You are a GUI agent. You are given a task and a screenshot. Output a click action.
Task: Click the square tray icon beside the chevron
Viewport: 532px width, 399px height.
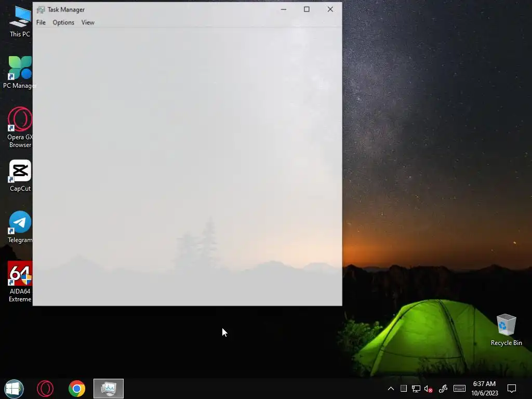[x=403, y=389]
